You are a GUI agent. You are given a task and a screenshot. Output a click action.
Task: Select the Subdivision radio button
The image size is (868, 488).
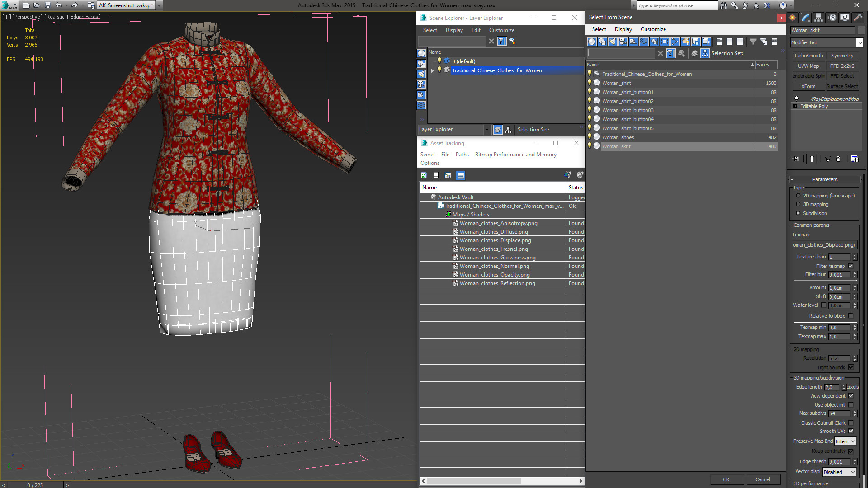tap(798, 213)
